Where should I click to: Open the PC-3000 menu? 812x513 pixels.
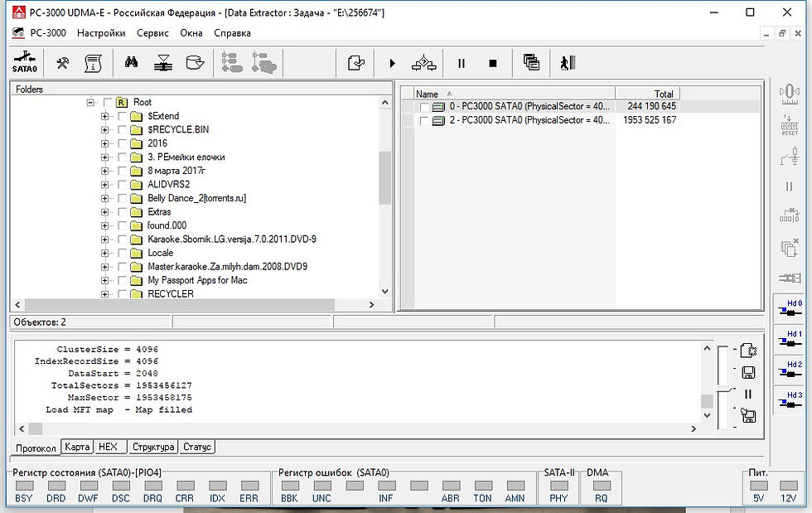48,32
